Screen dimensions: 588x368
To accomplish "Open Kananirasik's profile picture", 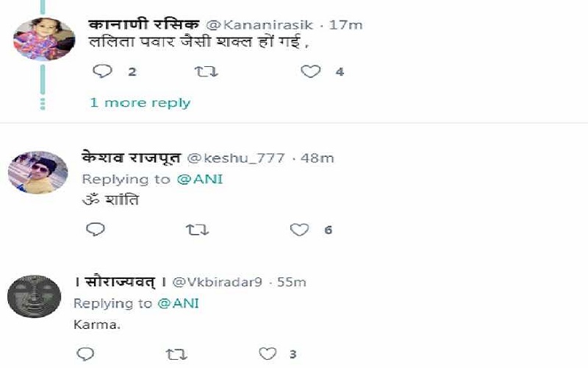I will pos(44,39).
